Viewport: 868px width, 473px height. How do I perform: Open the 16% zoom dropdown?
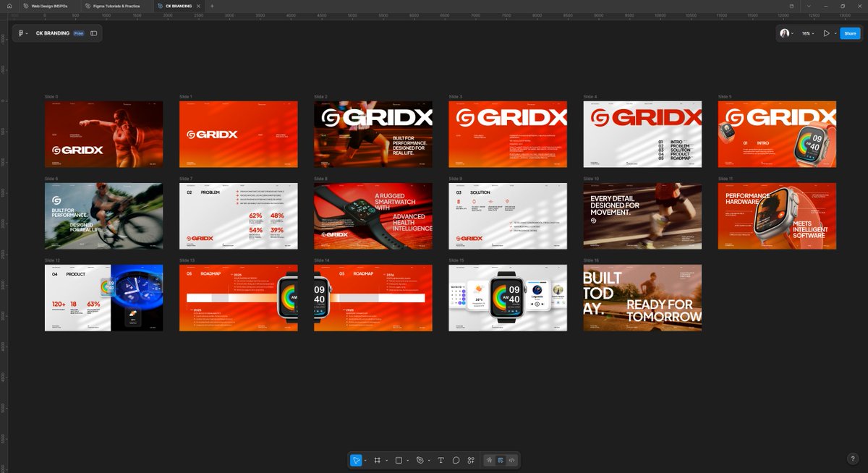[808, 33]
